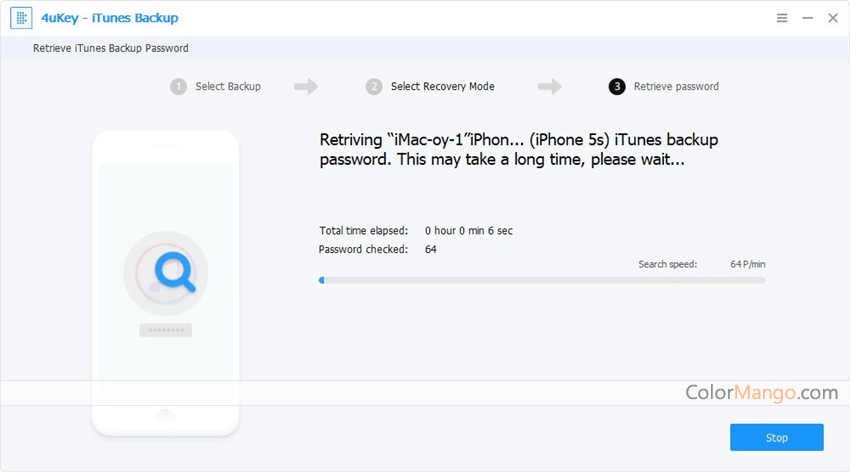Click the ColorMango.com watermark link
Image resolution: width=850 pixels, height=472 pixels.
click(761, 393)
